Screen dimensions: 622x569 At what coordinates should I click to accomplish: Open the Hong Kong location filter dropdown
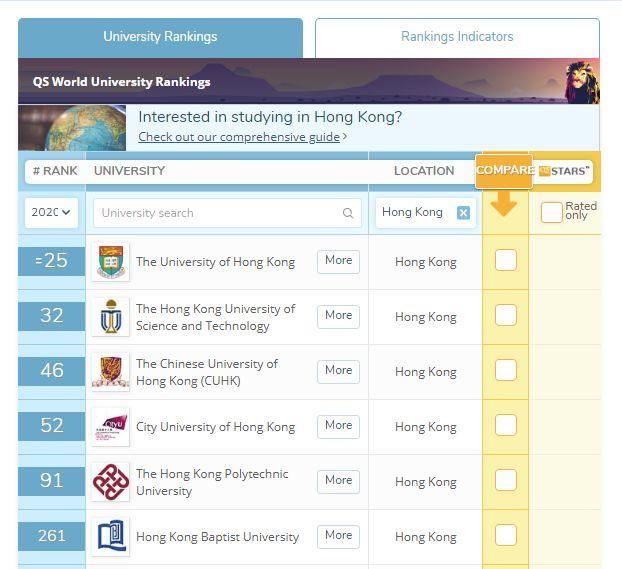pos(426,213)
